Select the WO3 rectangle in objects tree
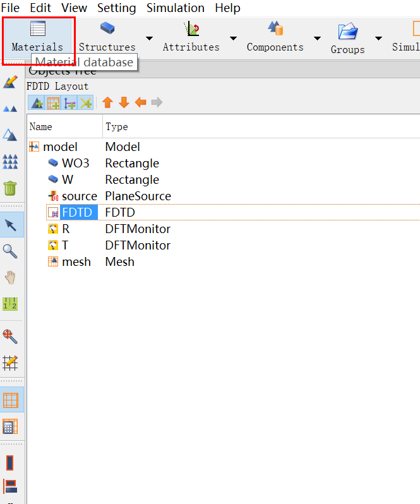The height and width of the screenshot is (504, 420). click(x=75, y=163)
